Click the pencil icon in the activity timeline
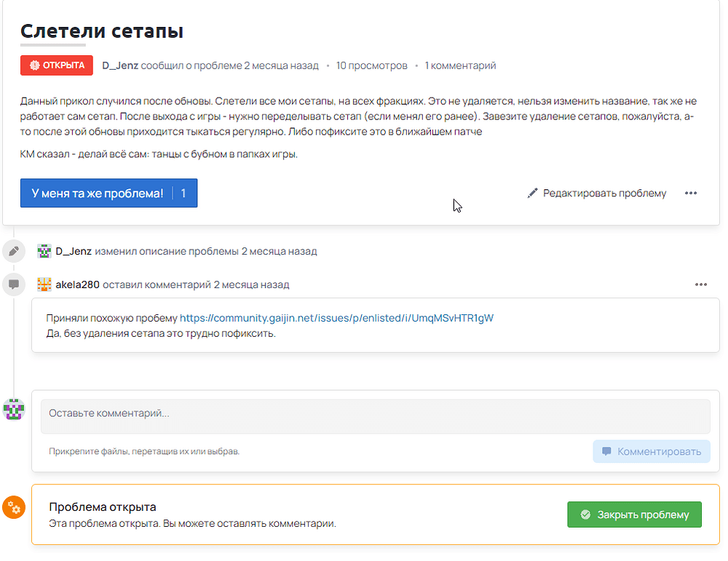 point(13,252)
